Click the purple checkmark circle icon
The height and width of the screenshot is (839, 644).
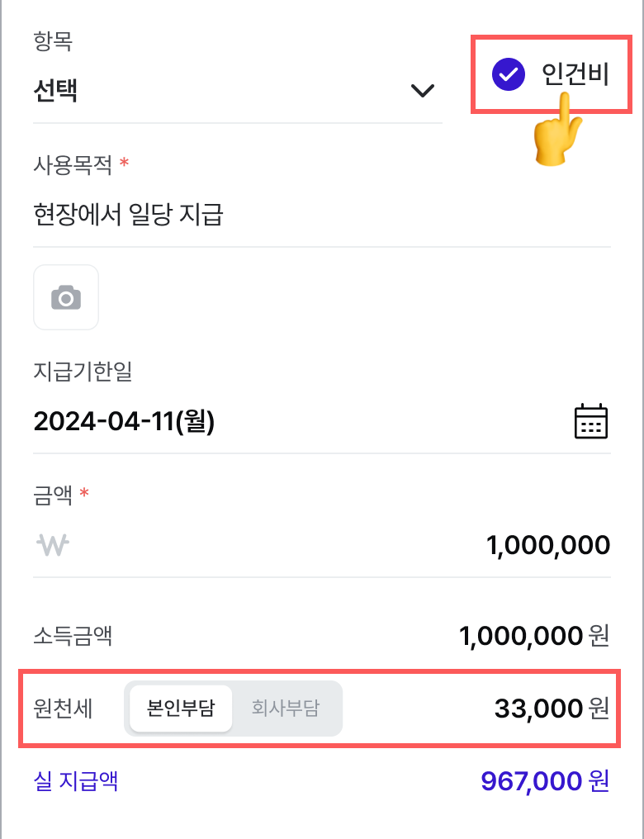point(508,74)
